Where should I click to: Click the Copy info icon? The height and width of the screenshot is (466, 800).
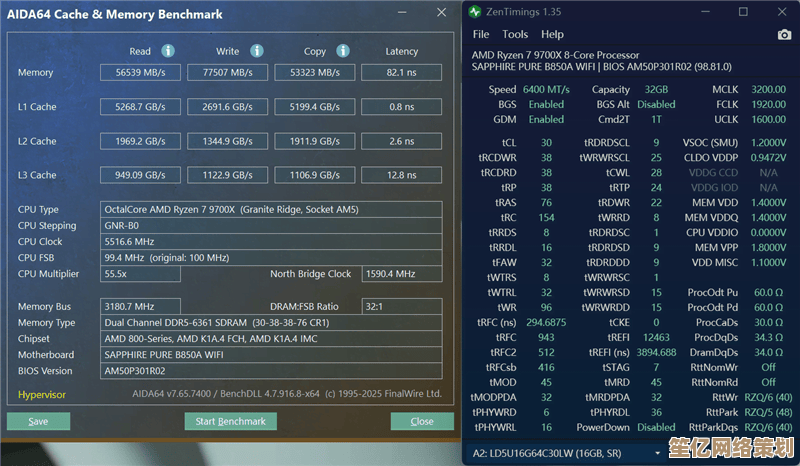point(341,51)
